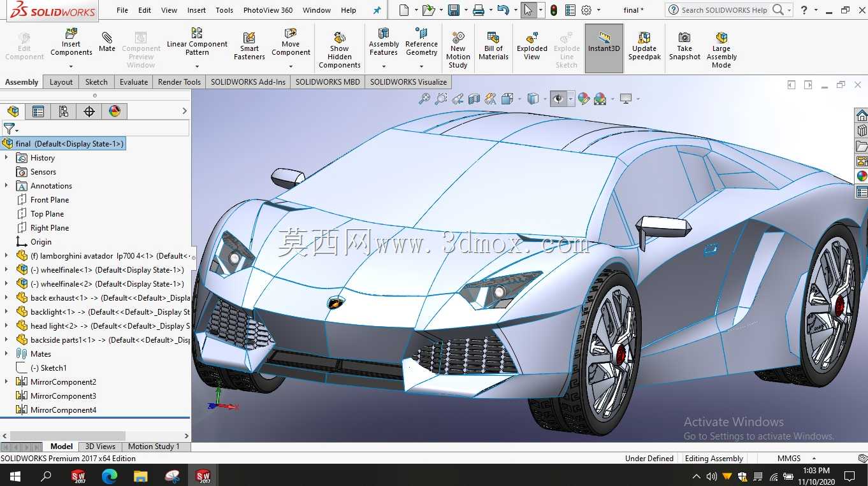
Task: Open the Windows Start menu
Action: pos(15,475)
